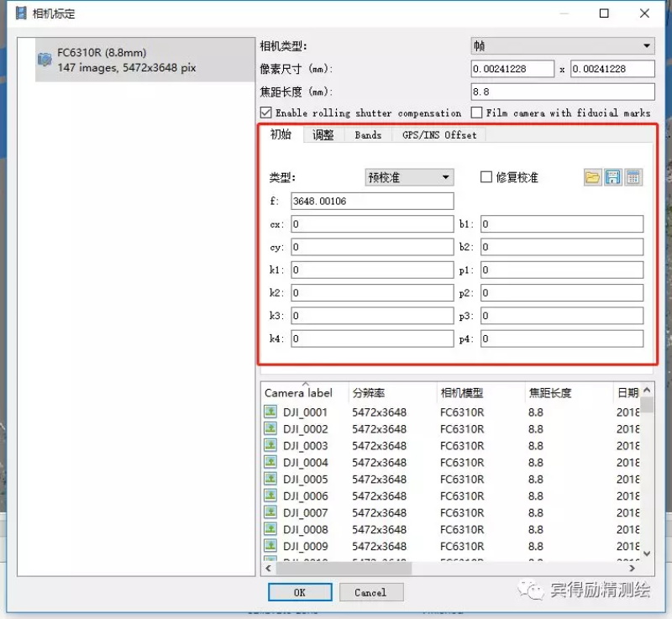The height and width of the screenshot is (619, 672).
Task: Click the DJI_0001 image icon
Action: [270, 412]
